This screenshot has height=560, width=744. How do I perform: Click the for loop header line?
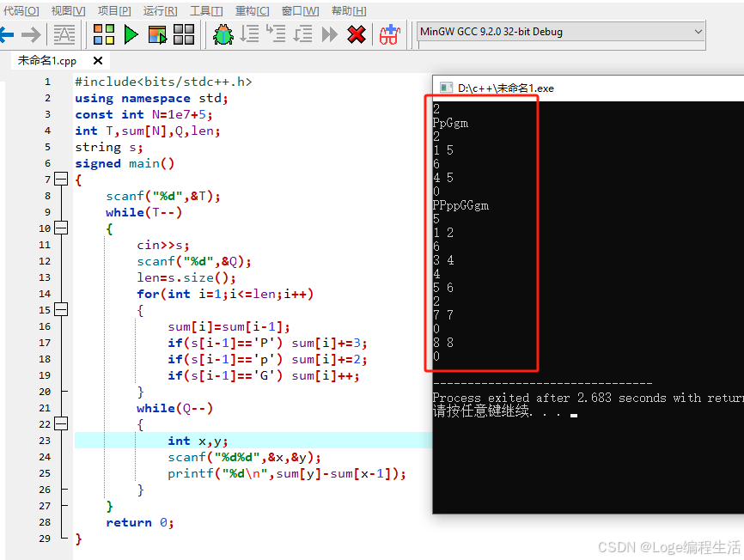coord(225,294)
